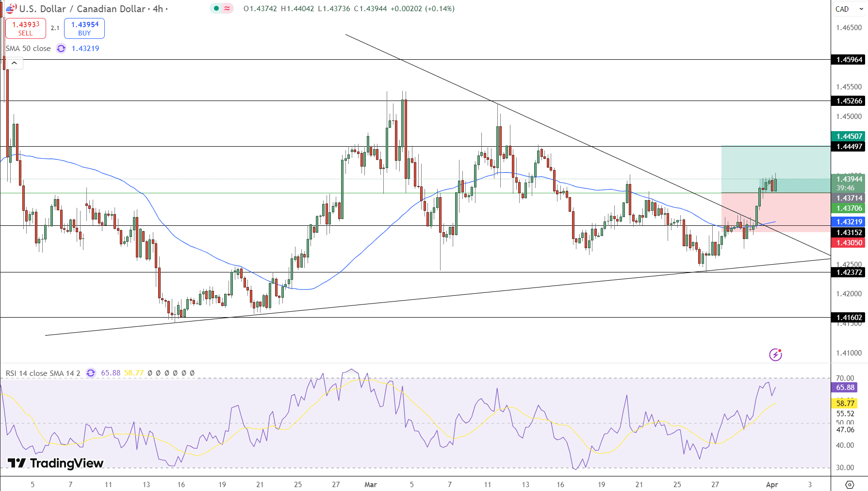Select the SMA 50 close indicator label
Screen dimensions: 868x491
[28, 49]
